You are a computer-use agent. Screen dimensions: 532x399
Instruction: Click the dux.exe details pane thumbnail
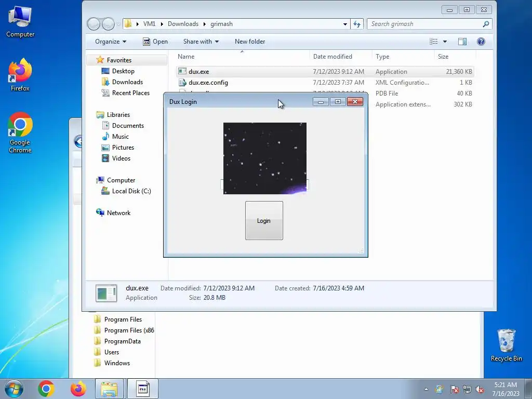click(x=106, y=293)
